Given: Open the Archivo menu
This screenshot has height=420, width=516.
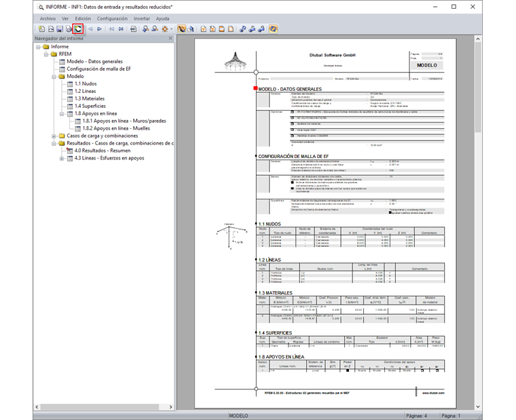Looking at the screenshot, I should pos(48,19).
